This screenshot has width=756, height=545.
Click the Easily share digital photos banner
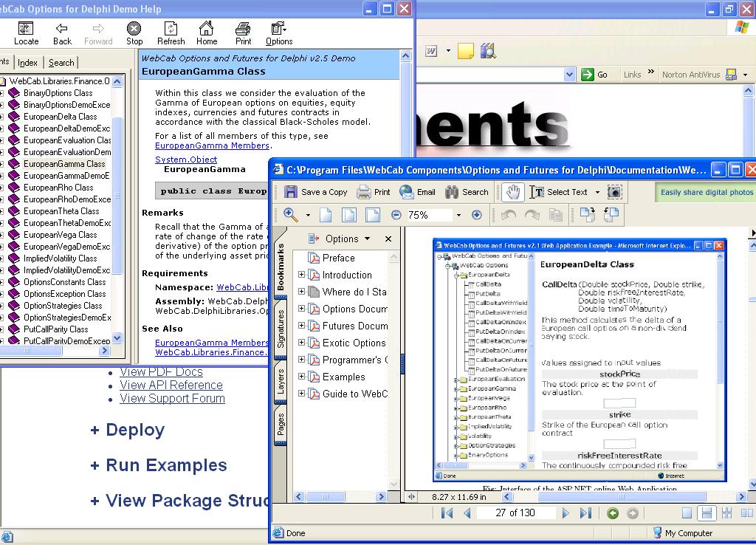point(705,193)
